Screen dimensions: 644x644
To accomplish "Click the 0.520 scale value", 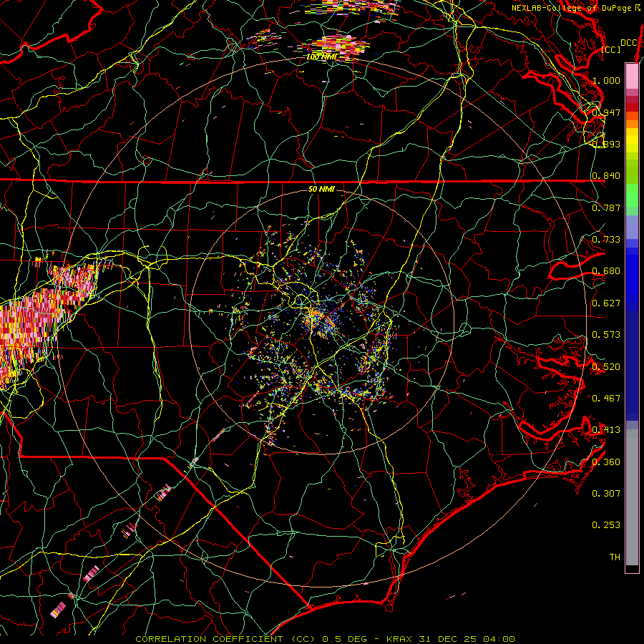I will point(606,367).
